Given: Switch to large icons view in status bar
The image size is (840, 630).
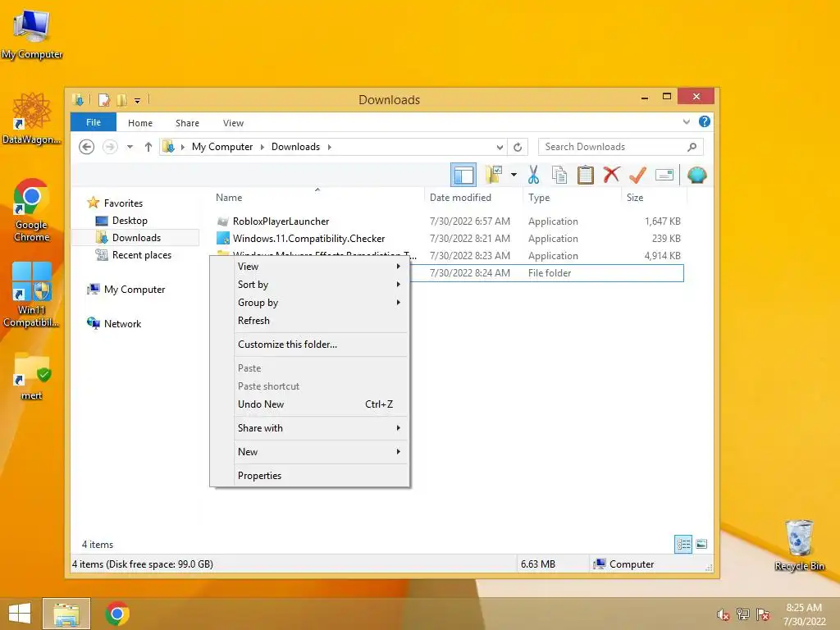Looking at the screenshot, I should tap(701, 545).
